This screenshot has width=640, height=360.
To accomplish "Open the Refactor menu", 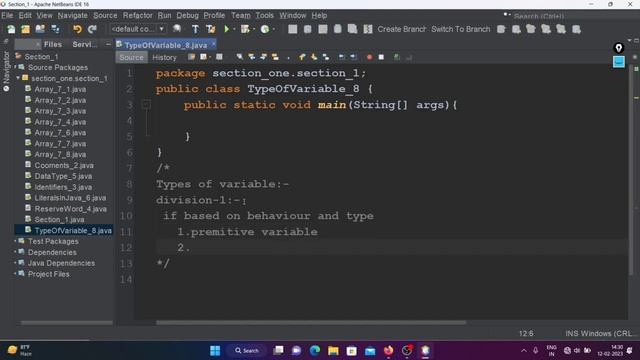I will click(138, 15).
